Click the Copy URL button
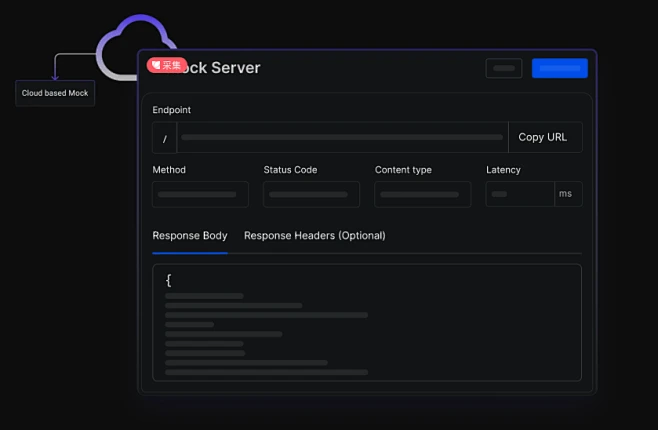The height and width of the screenshot is (430, 658). pyautogui.click(x=545, y=137)
